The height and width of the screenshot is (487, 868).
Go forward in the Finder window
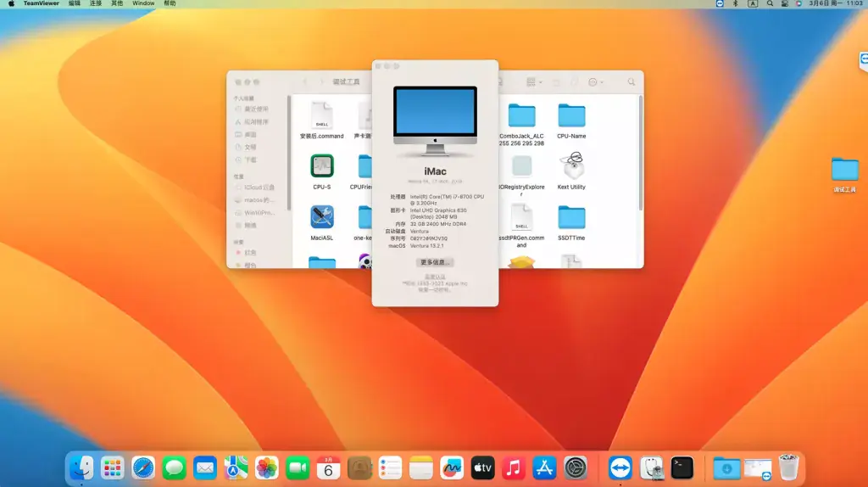coord(321,81)
